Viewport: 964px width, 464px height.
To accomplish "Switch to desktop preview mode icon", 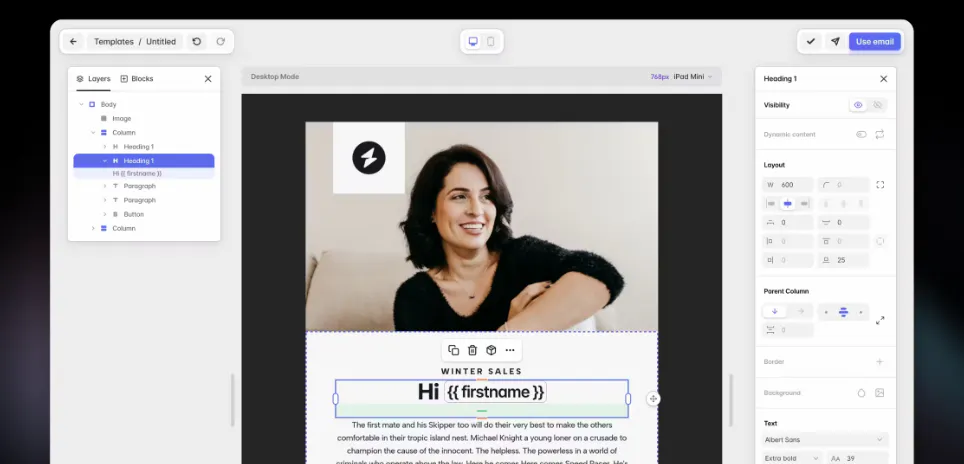I will click(473, 42).
